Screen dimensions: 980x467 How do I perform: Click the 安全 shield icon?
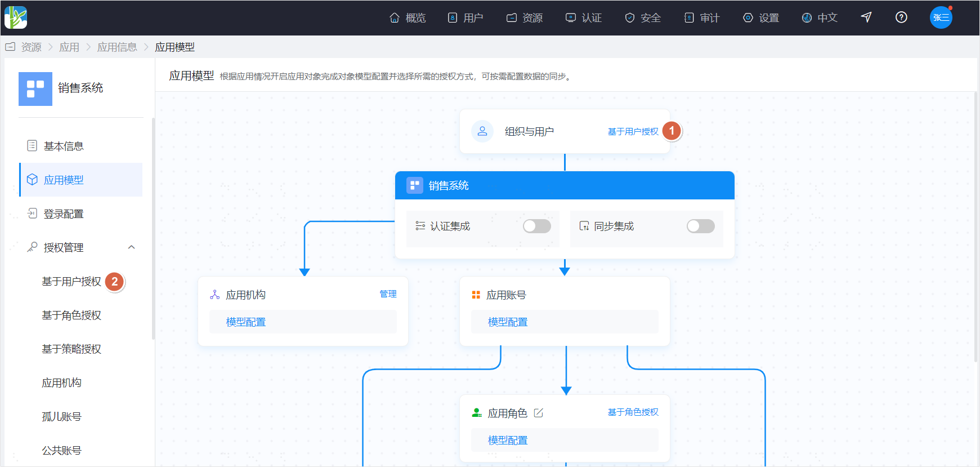pyautogui.click(x=630, y=17)
